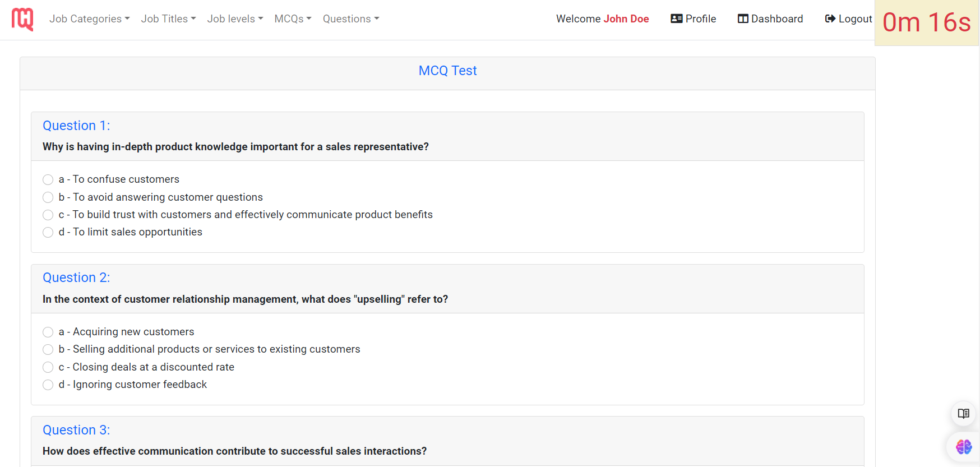980x467 pixels.
Task: Open the Job levels menu
Action: point(235,19)
